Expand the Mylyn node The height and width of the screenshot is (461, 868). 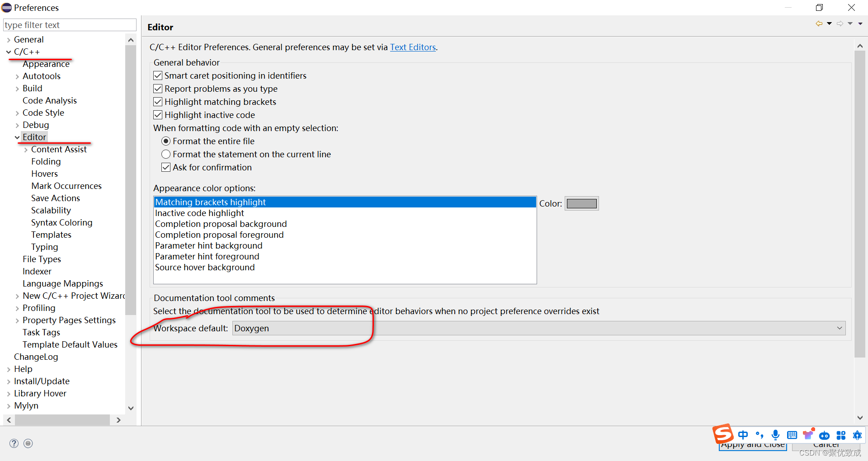pos(9,406)
